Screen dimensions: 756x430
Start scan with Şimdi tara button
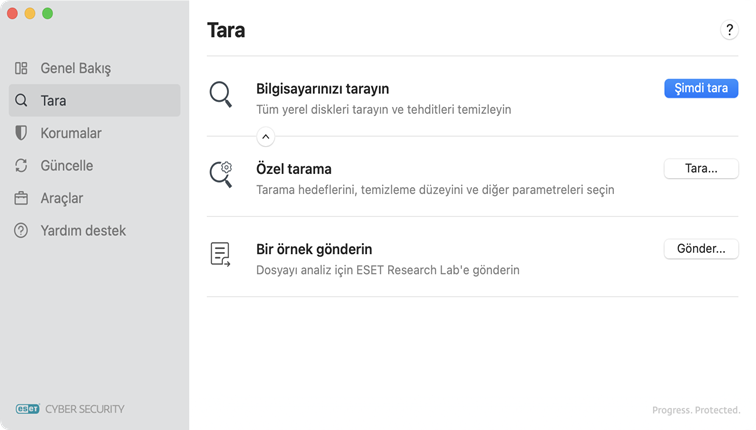[701, 88]
